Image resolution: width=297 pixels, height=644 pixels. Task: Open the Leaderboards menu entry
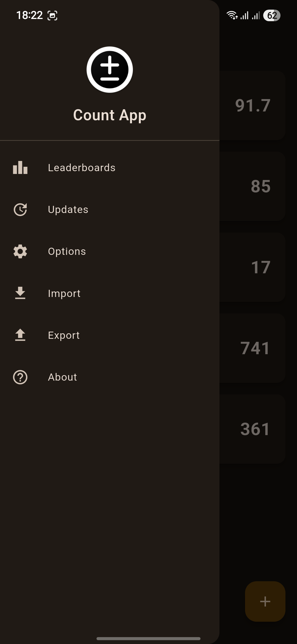[82, 168]
